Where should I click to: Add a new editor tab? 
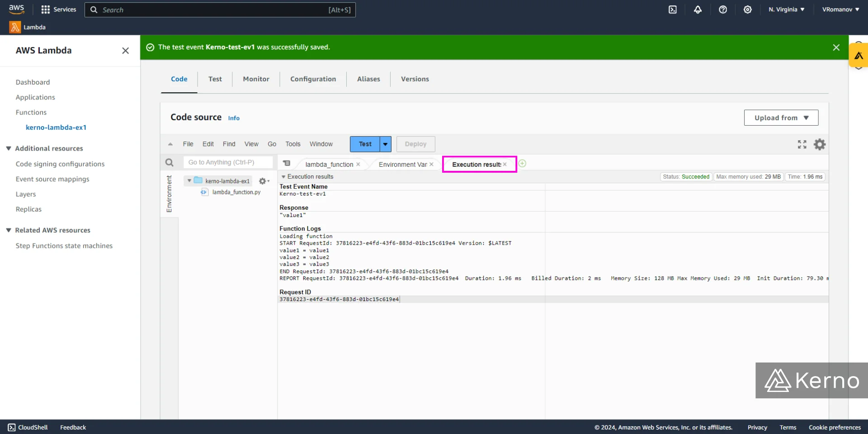(x=522, y=164)
